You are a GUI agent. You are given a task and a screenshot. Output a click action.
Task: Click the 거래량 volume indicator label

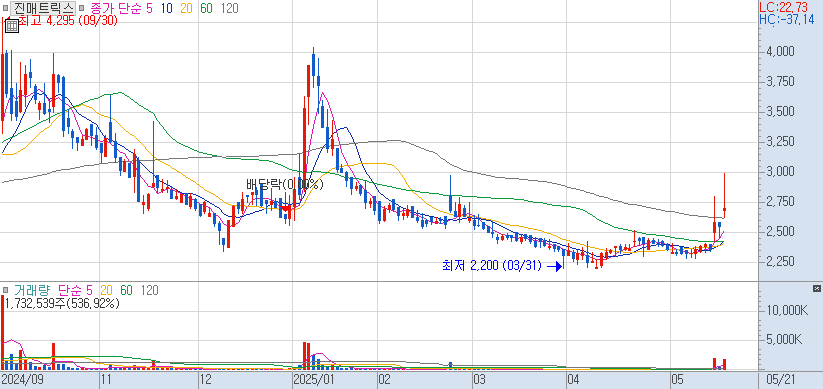tap(32, 290)
